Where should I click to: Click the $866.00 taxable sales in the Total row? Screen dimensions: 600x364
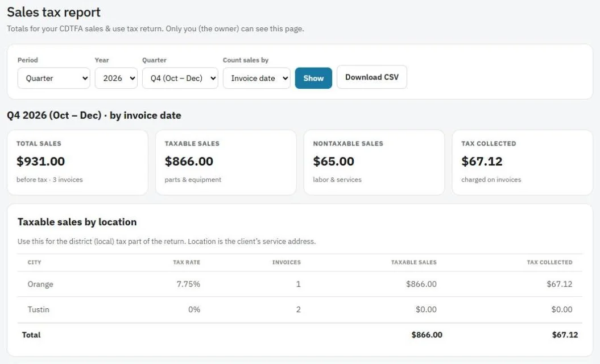pos(427,335)
